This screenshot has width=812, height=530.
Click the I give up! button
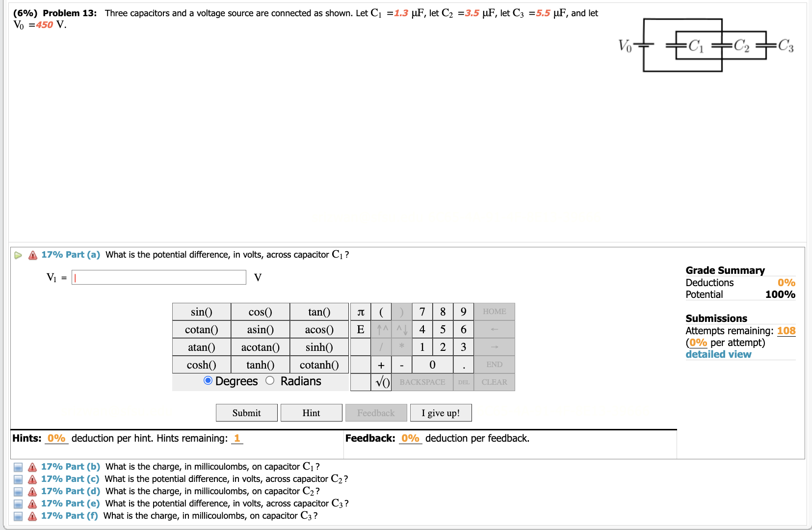(x=440, y=413)
